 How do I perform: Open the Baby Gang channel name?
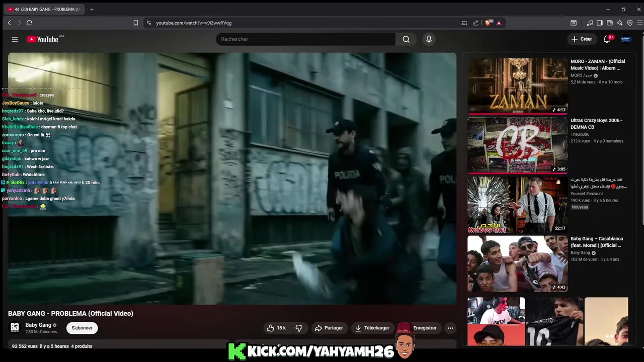click(x=39, y=325)
